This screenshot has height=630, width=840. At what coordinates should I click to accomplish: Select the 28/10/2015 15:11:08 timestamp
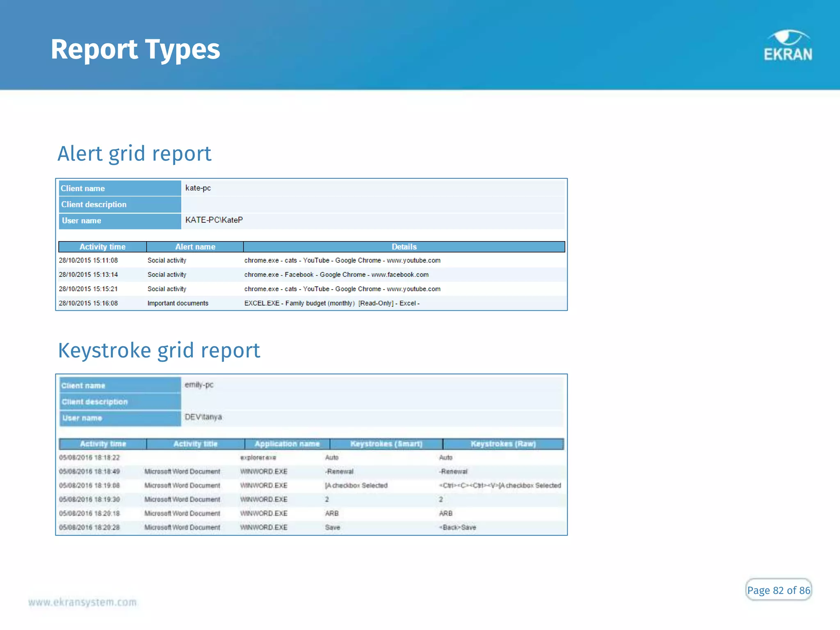[x=88, y=260]
